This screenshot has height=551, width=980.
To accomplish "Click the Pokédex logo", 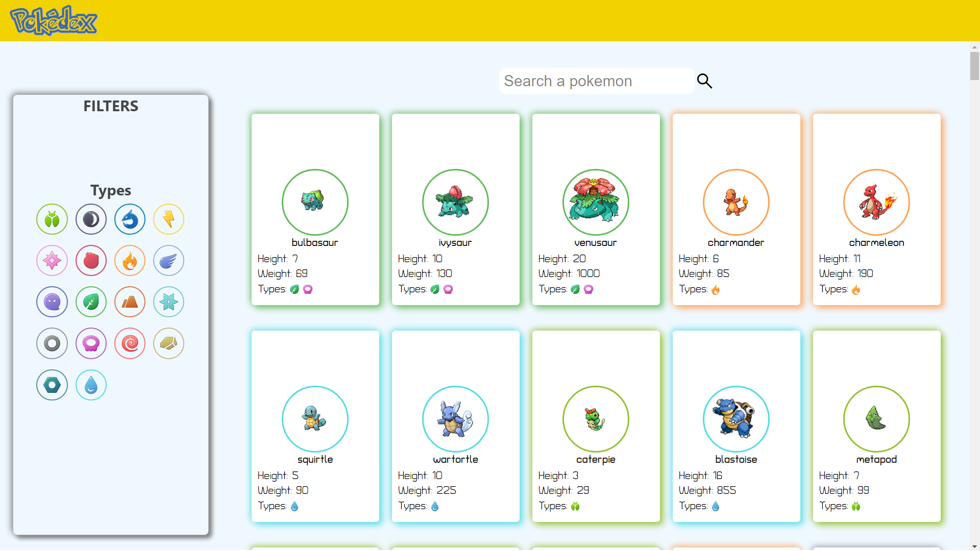I will (53, 20).
